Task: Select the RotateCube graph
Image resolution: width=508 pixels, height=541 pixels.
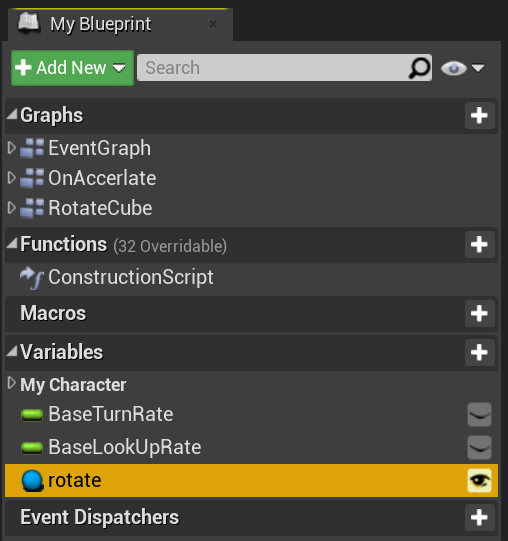Action: point(100,208)
